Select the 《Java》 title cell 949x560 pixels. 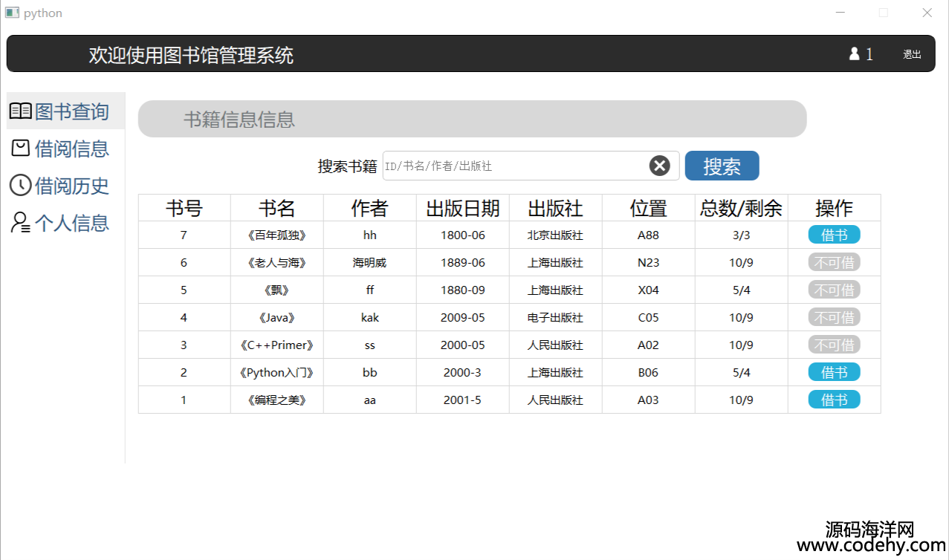pos(276,317)
